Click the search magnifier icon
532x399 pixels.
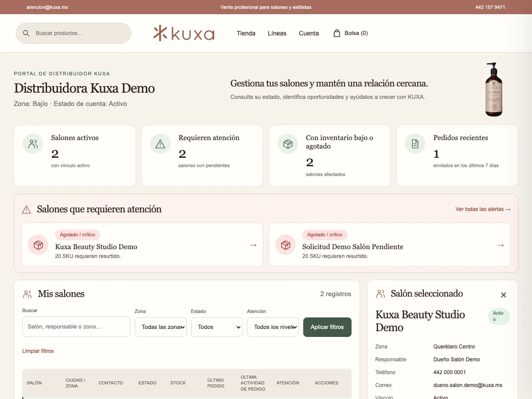click(26, 33)
